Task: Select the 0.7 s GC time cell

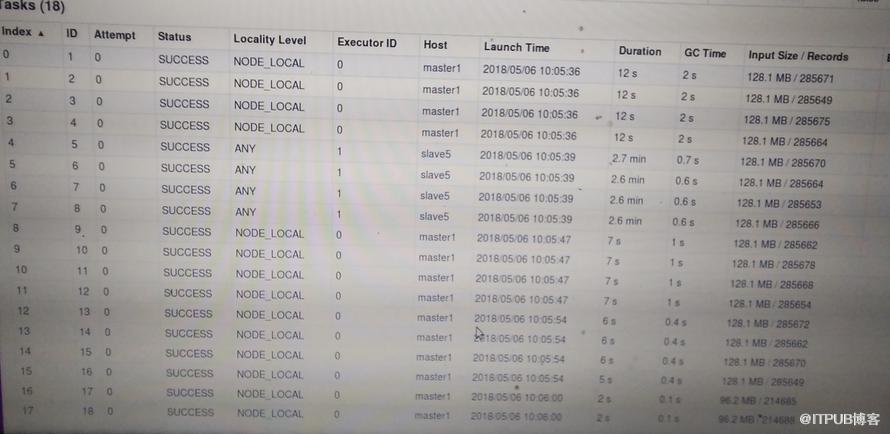Action: [x=687, y=161]
